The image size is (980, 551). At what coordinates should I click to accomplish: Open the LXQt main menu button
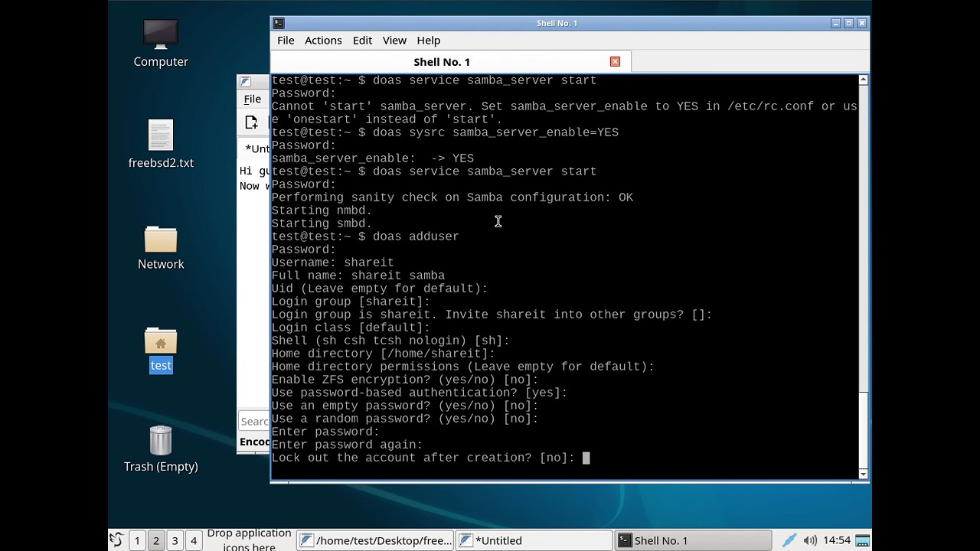[116, 540]
